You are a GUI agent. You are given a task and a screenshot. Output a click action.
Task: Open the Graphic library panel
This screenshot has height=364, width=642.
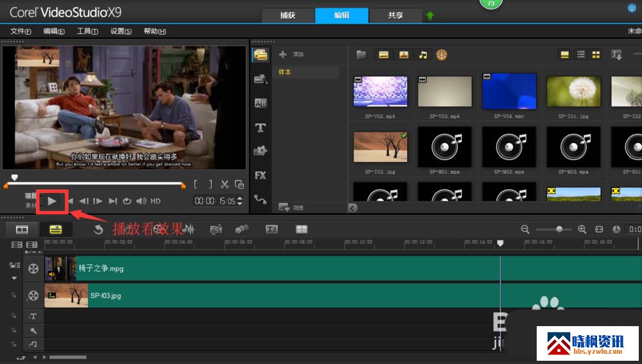(x=261, y=151)
